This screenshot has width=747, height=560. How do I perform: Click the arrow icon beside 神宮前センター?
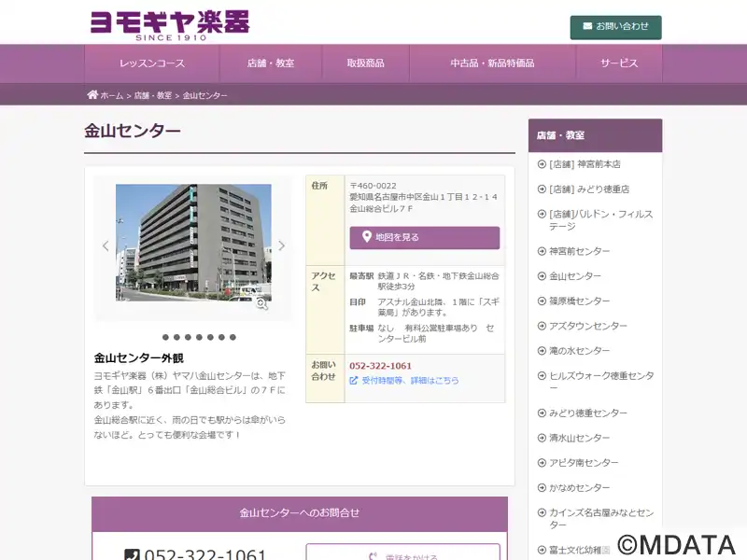[542, 251]
